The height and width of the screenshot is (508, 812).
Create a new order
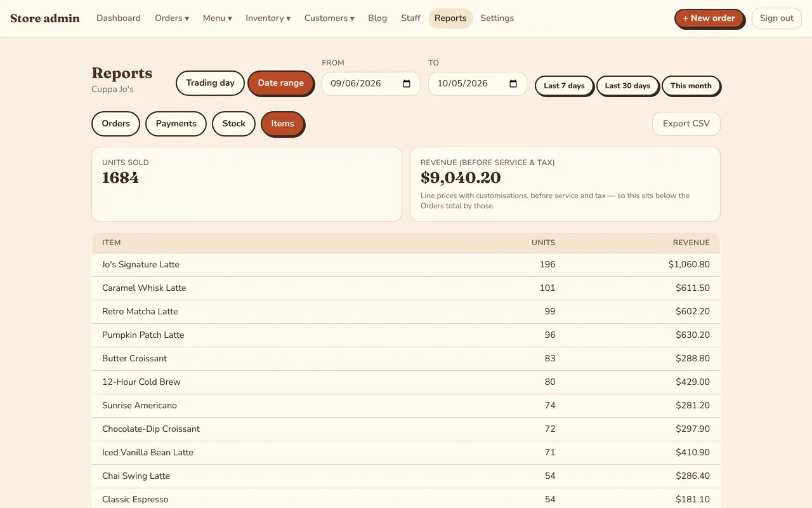pos(709,18)
